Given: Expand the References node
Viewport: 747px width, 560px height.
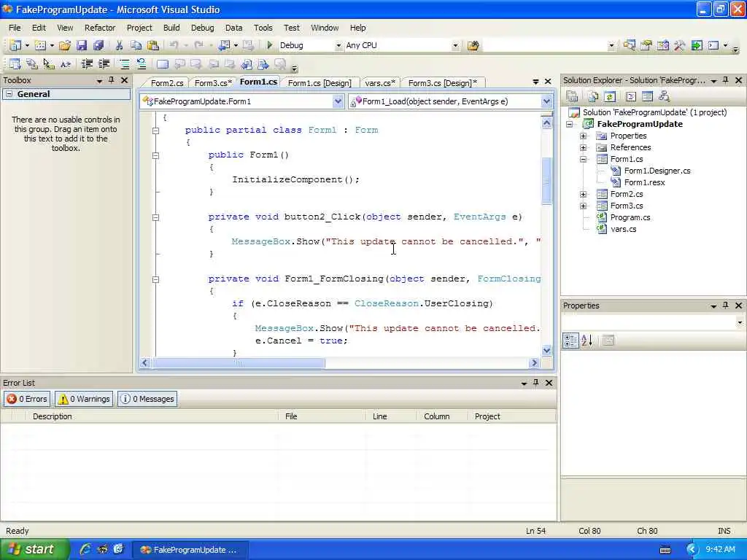Looking at the screenshot, I should coord(583,147).
